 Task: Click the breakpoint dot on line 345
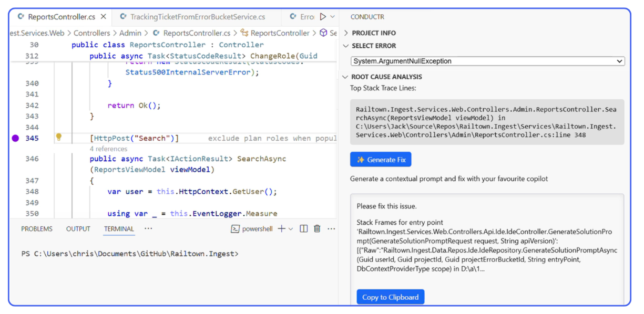click(x=15, y=138)
